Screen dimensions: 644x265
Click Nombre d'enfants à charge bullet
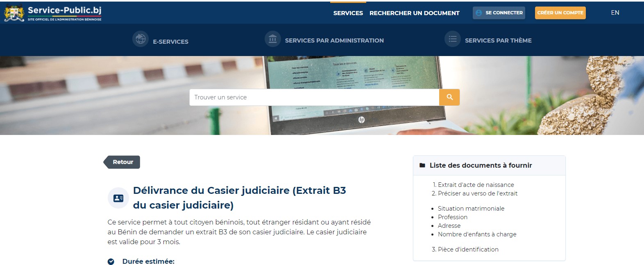click(x=477, y=234)
